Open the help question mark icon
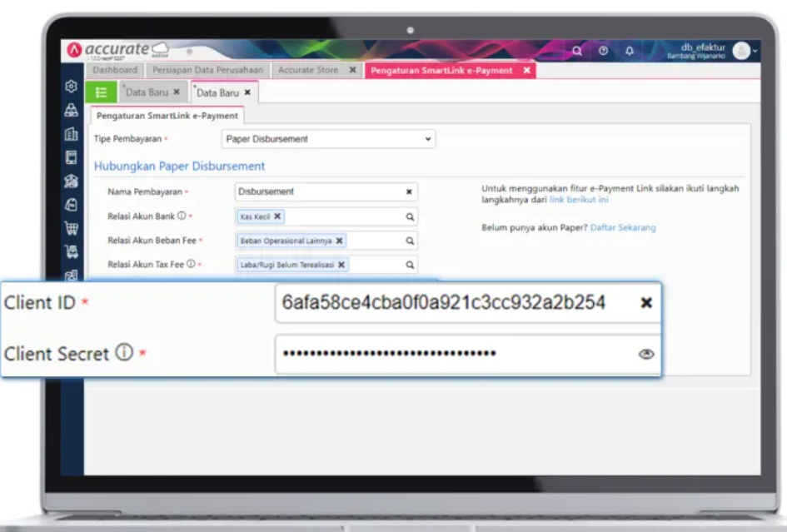Viewport: 787px width, 532px height. pyautogui.click(x=603, y=51)
